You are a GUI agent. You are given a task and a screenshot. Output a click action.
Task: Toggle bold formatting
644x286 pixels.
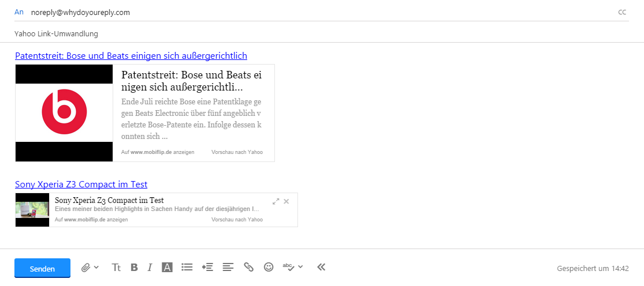(x=134, y=268)
